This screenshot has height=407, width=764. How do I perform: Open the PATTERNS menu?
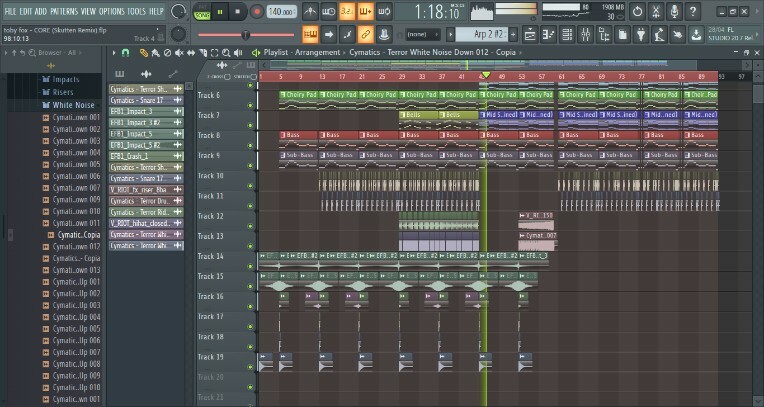[x=64, y=11]
